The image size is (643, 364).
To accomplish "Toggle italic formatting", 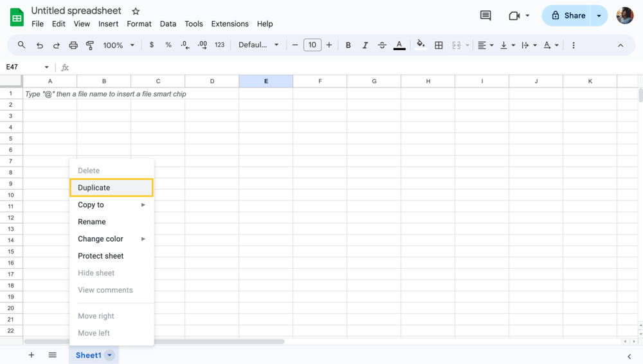I will pos(365,45).
